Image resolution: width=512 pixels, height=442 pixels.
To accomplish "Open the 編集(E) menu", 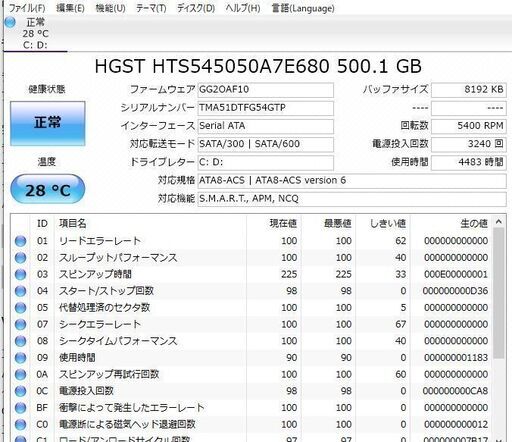I will pyautogui.click(x=70, y=8).
